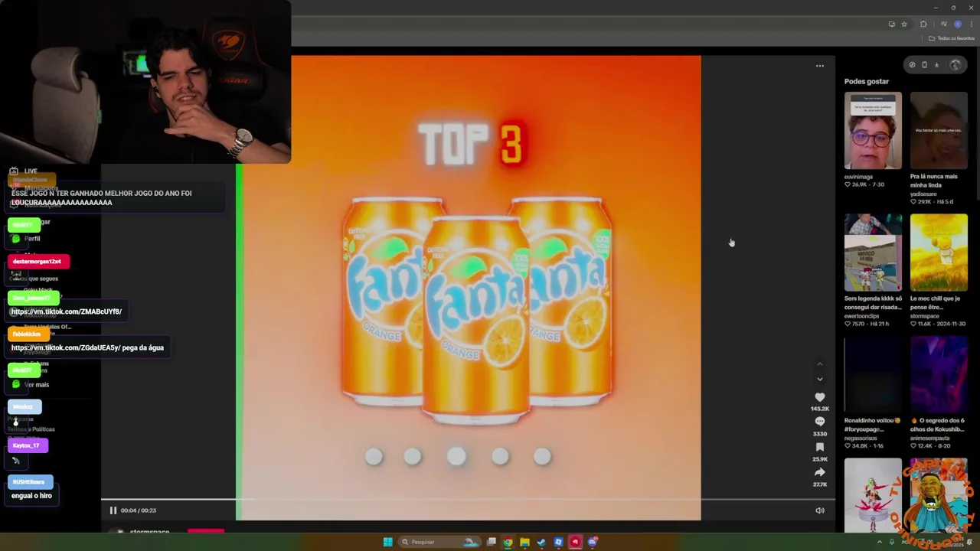Click the username 'animesempauta'
Viewport: 980px width, 551px height.
(928, 438)
